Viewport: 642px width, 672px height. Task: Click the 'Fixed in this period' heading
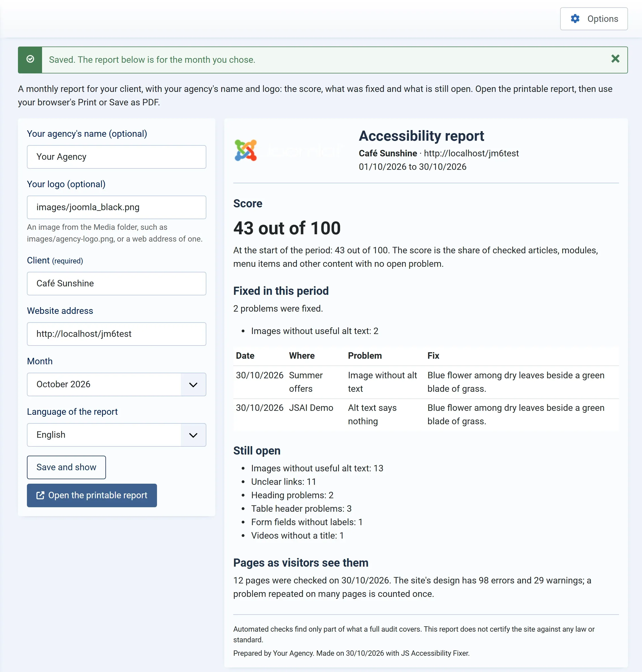281,291
